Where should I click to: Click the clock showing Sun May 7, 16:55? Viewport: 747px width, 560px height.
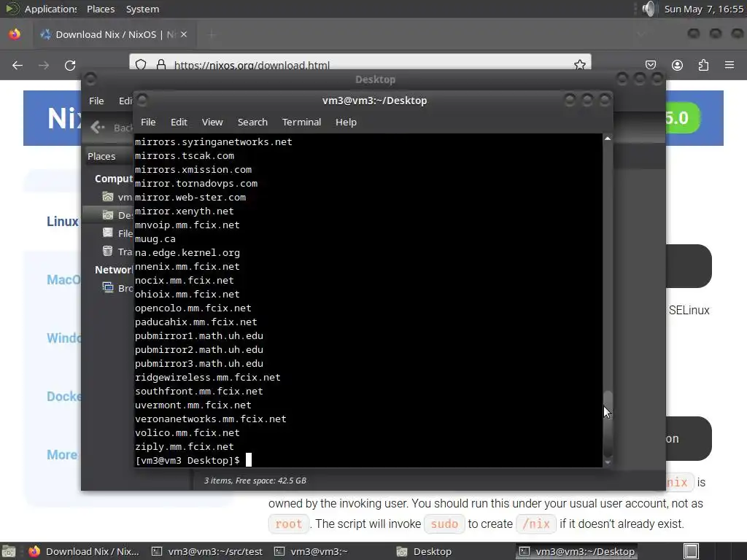click(704, 9)
